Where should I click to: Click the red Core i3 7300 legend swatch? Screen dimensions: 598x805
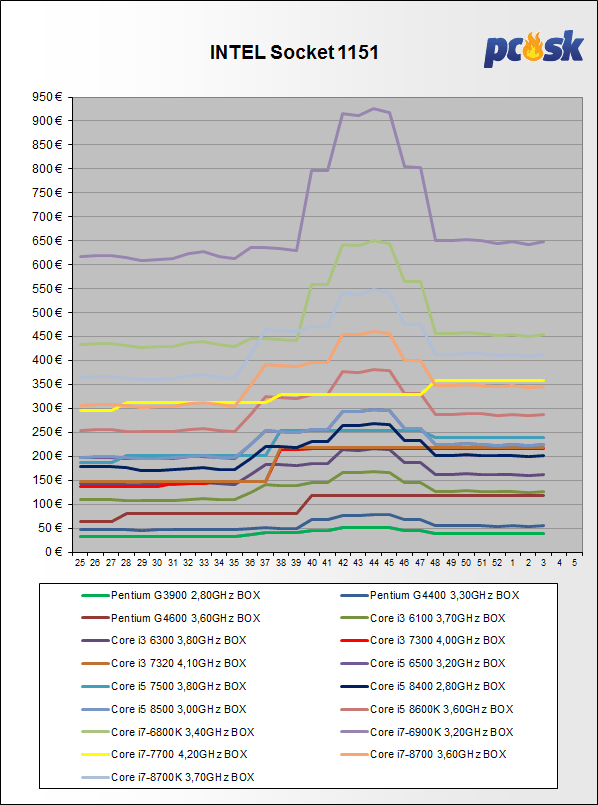click(x=355, y=640)
